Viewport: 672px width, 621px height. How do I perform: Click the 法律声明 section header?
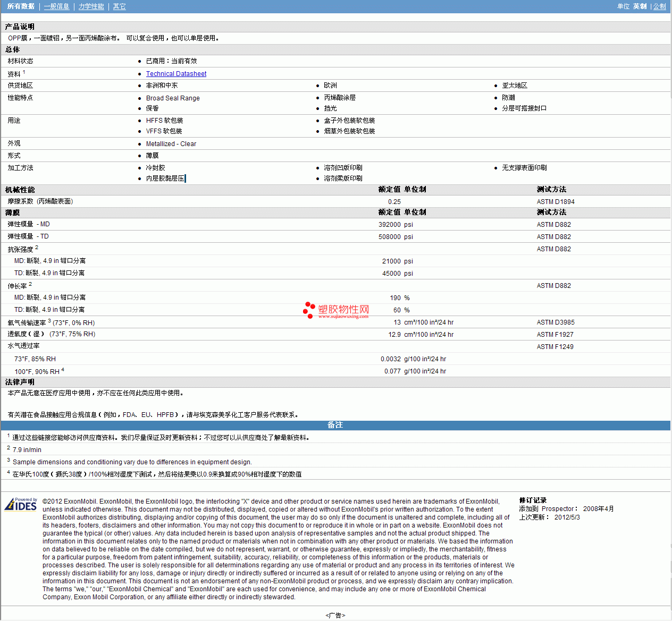20,382
